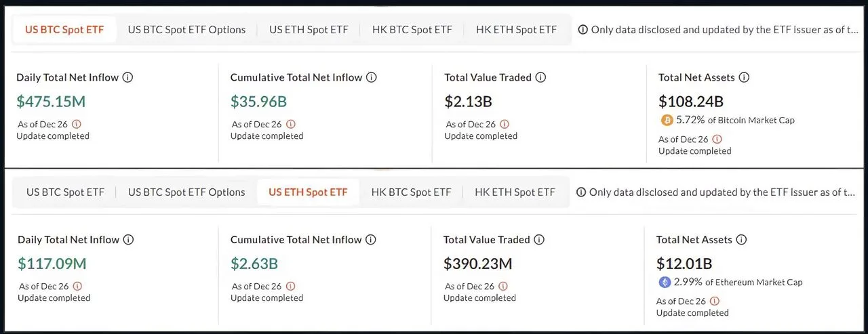
Task: Click the Ethereum coin icon near 2.99%
Action: 665,282
